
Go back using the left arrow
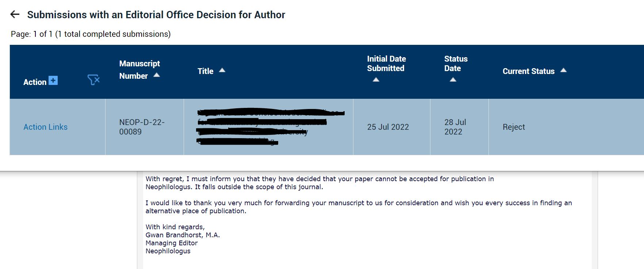point(15,15)
